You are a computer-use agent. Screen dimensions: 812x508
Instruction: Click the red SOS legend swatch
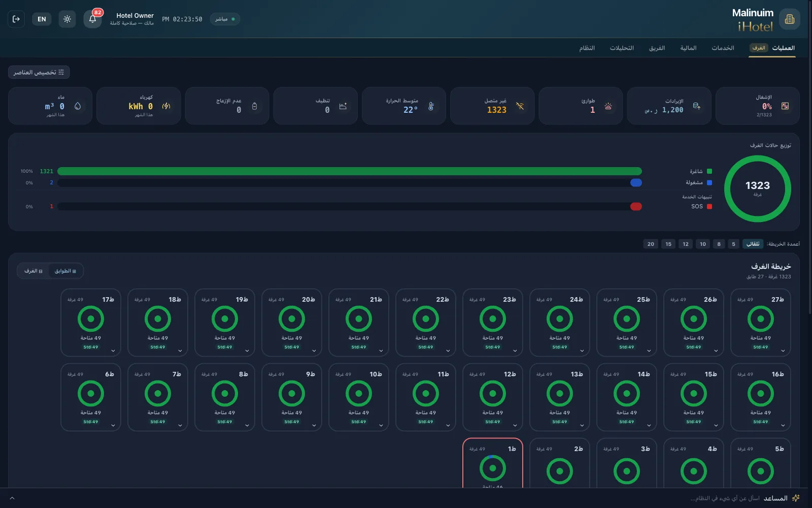click(x=709, y=206)
